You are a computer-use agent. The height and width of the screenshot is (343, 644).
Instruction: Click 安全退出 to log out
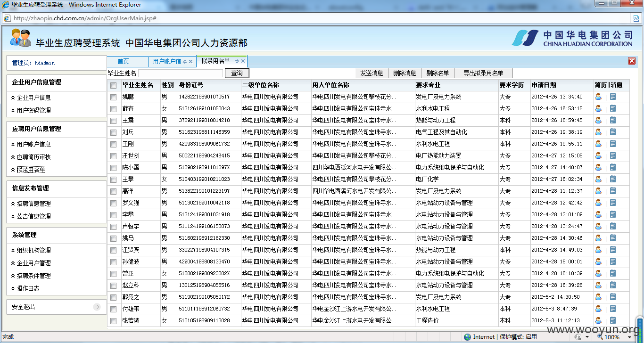point(24,307)
